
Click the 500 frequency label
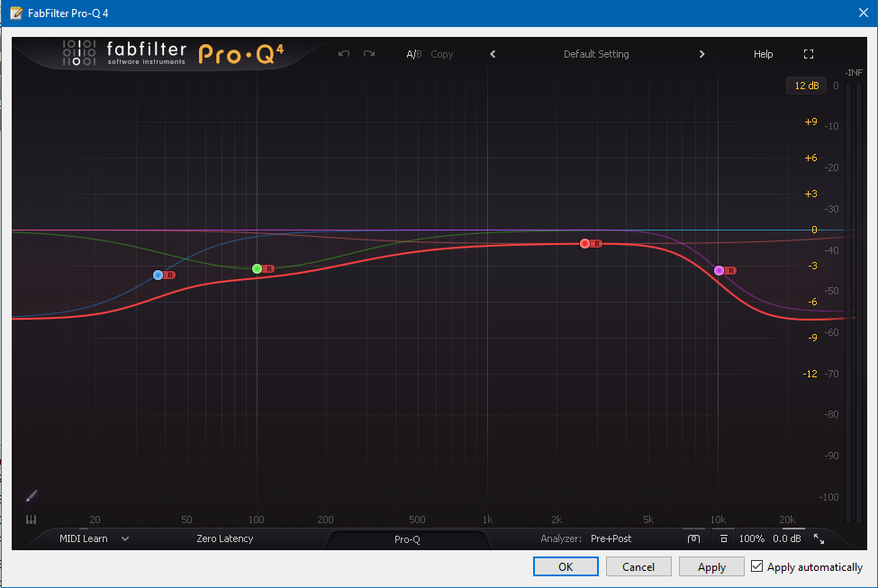[x=417, y=520]
